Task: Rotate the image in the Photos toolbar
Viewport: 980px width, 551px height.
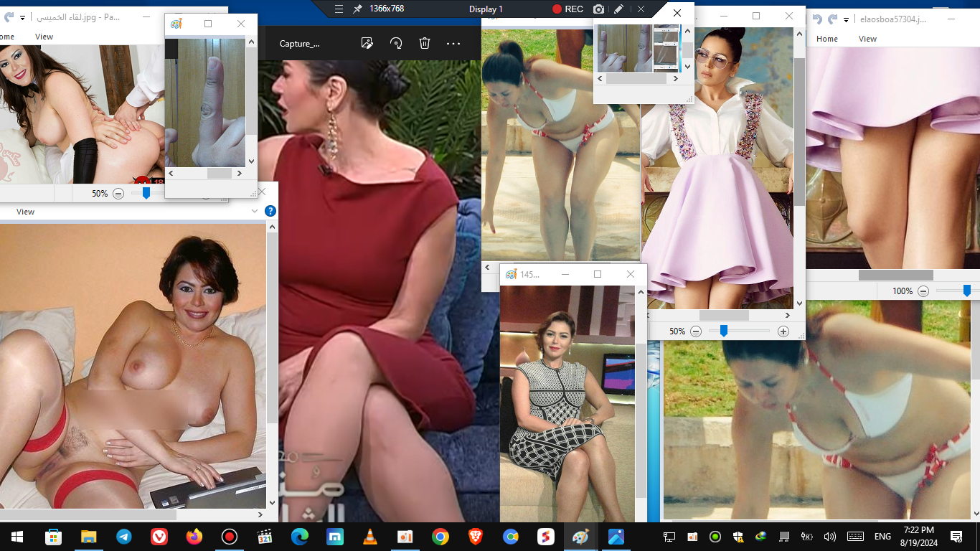Action: coord(396,43)
